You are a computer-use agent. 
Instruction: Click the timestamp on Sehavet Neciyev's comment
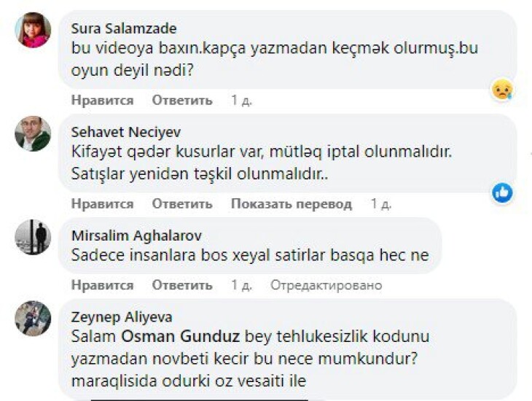coord(380,204)
